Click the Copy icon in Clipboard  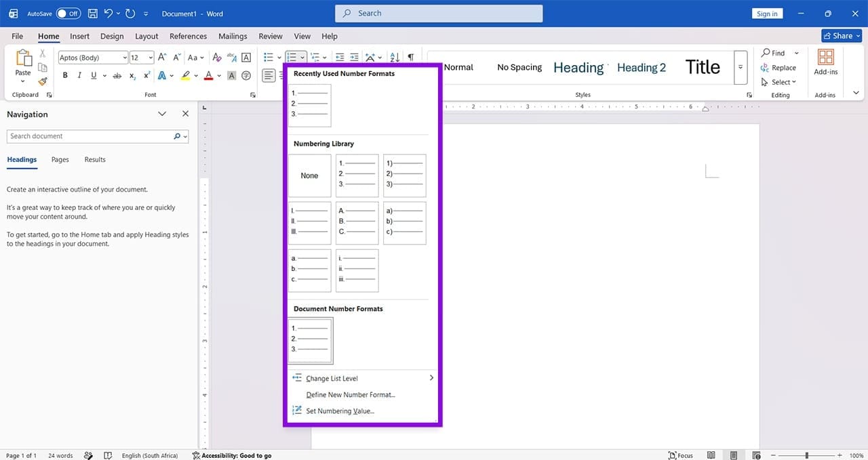pos(43,68)
